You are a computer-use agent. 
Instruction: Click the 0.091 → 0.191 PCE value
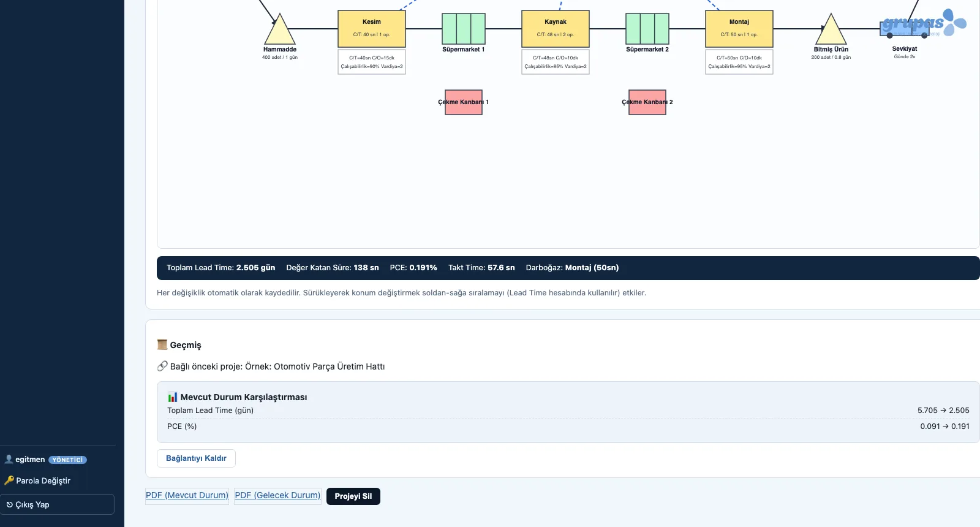[944, 427]
